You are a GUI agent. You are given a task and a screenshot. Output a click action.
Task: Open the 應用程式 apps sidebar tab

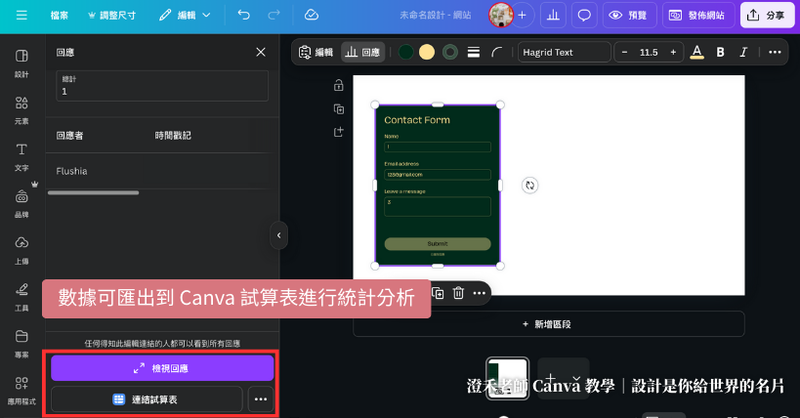(x=21, y=391)
